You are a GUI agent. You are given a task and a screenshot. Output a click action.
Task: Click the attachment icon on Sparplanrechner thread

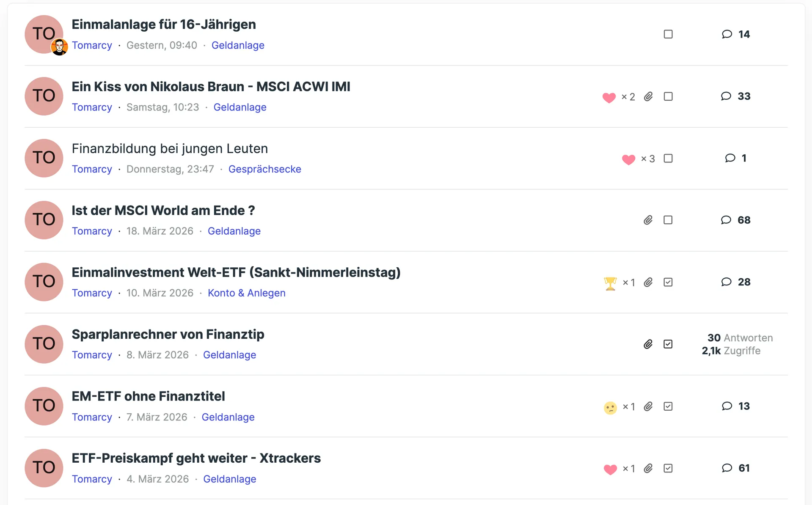[648, 344]
